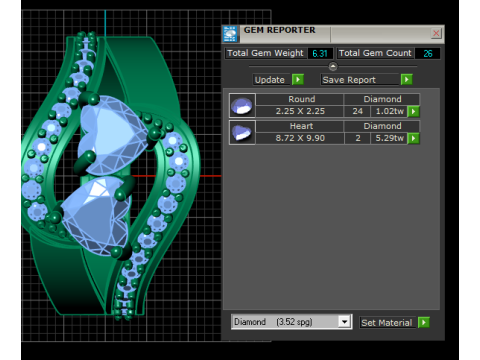Viewport: 480px width, 360px height.
Task: Collapse the totals section with the round arrow
Action: coord(333,66)
